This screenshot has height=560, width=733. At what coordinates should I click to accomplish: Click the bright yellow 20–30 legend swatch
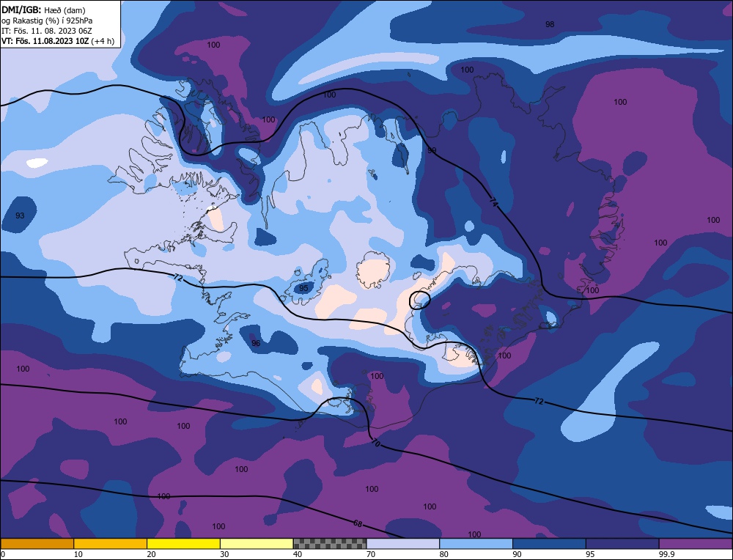pyautogui.click(x=183, y=544)
